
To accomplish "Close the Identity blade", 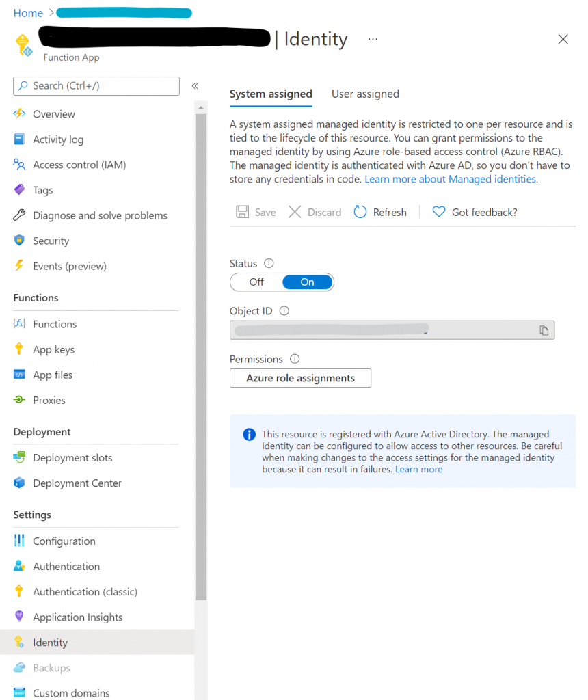I will pyautogui.click(x=563, y=39).
